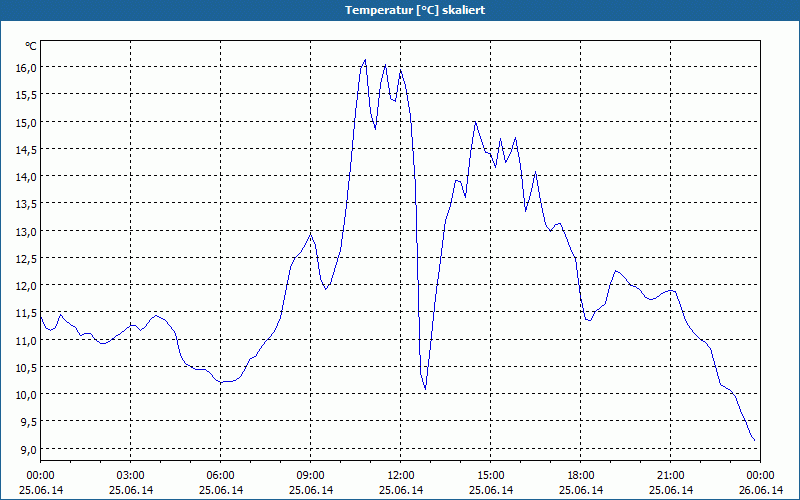Click the 03:00 time axis label
Image resolution: width=800 pixels, height=500 pixels.
coord(131,476)
